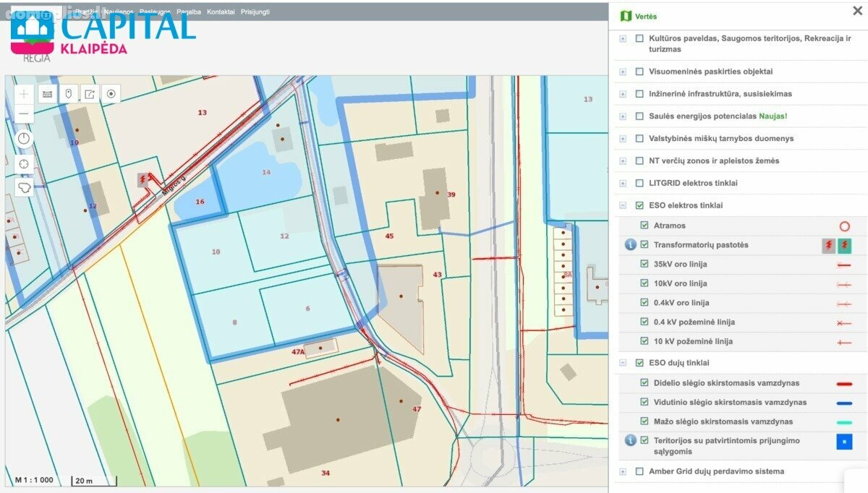Open the Pagalba menu item
The height and width of the screenshot is (493, 868).
[189, 12]
